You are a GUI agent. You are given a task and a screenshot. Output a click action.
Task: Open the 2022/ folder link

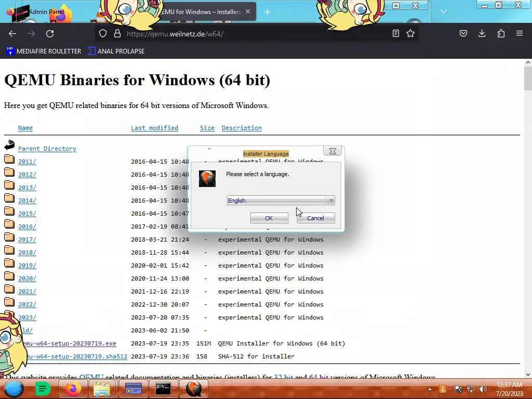pos(27,304)
